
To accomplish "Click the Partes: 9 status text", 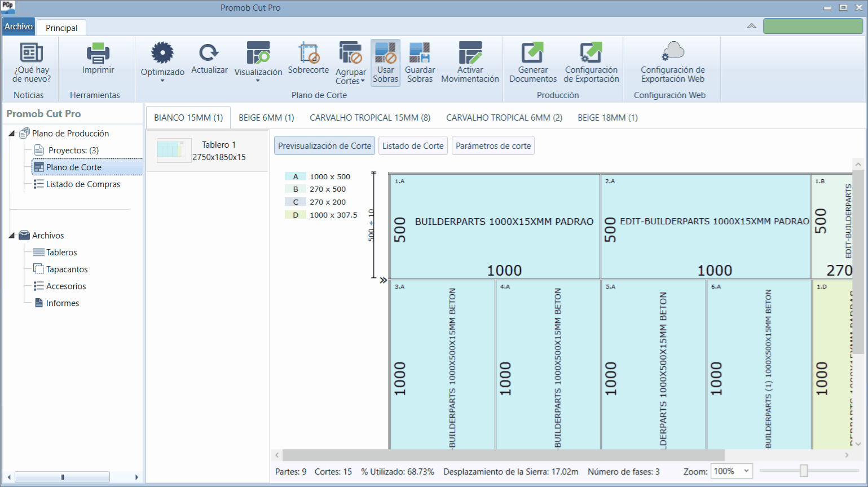I will tap(291, 471).
